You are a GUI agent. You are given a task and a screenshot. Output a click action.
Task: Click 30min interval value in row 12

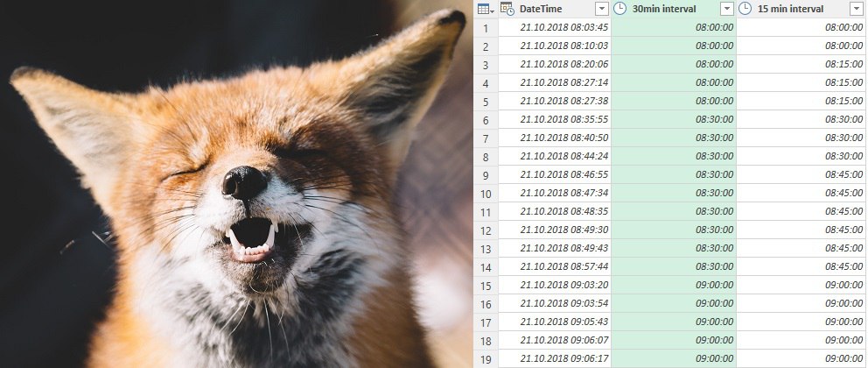674,230
